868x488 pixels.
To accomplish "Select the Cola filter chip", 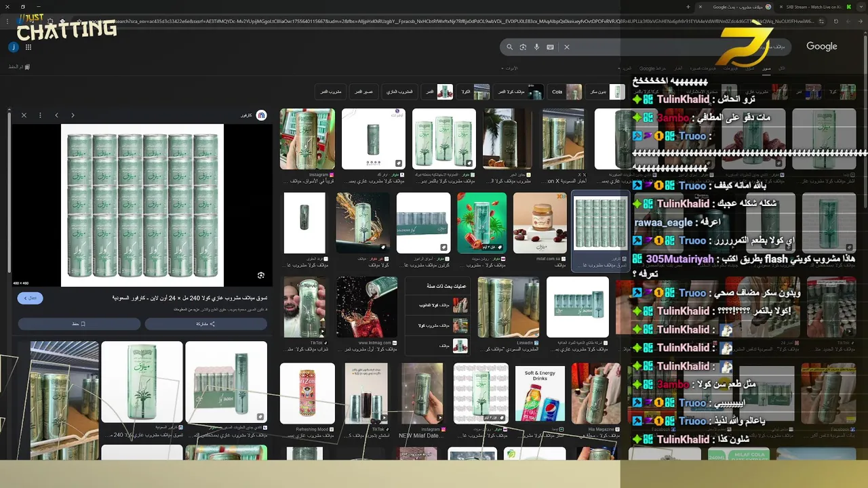I will (566, 91).
